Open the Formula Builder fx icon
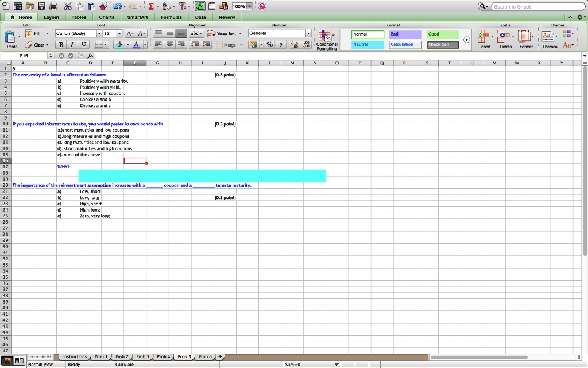Viewport: 588px width, 368px height. (x=200, y=6)
